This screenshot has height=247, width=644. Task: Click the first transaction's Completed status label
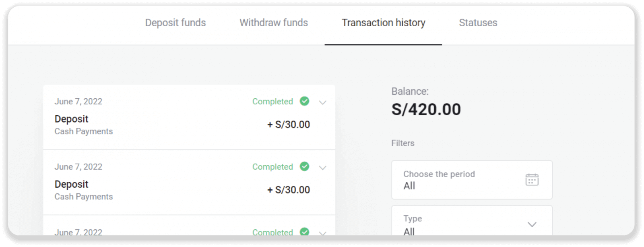(x=272, y=102)
